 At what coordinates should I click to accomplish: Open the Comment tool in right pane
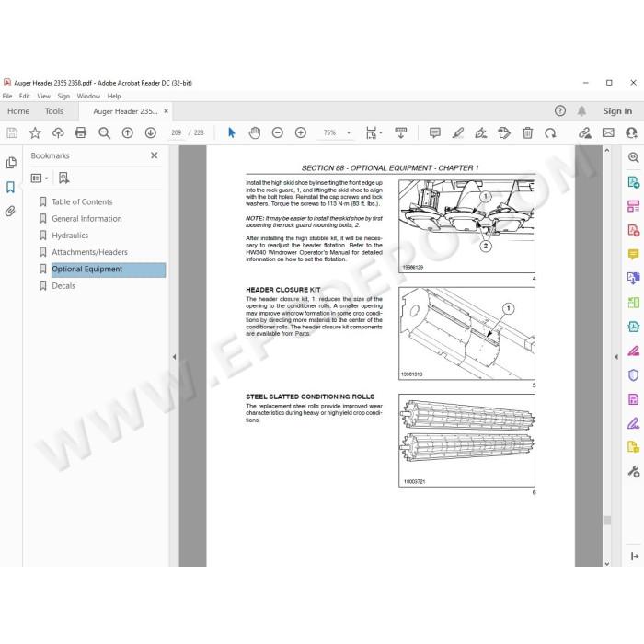point(633,254)
